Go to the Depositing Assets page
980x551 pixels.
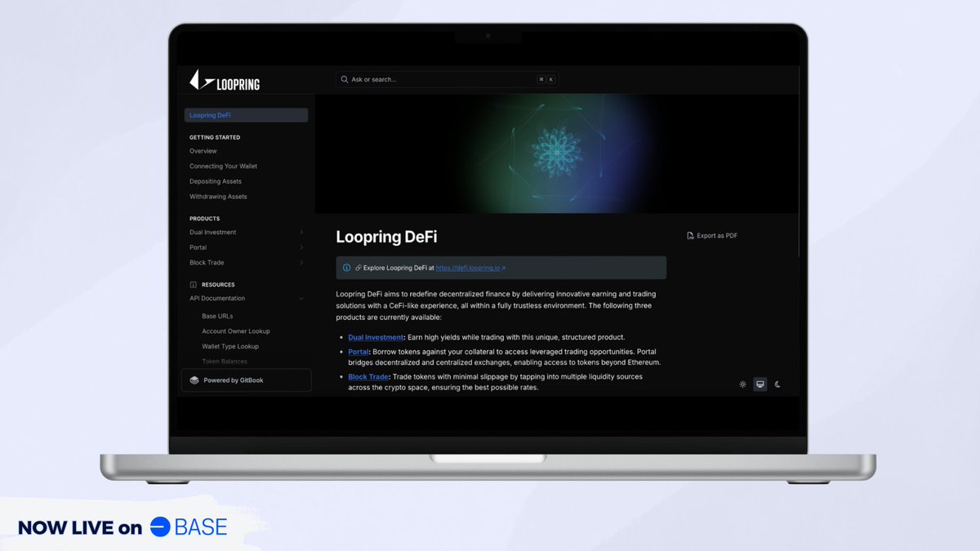pos(216,181)
